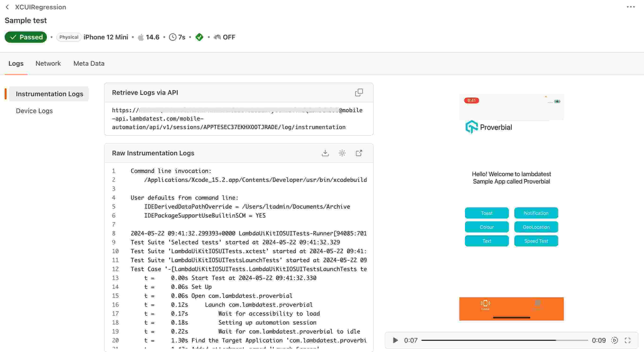
Task: Copy the Retrieve Logs API URL
Action: coord(359,93)
